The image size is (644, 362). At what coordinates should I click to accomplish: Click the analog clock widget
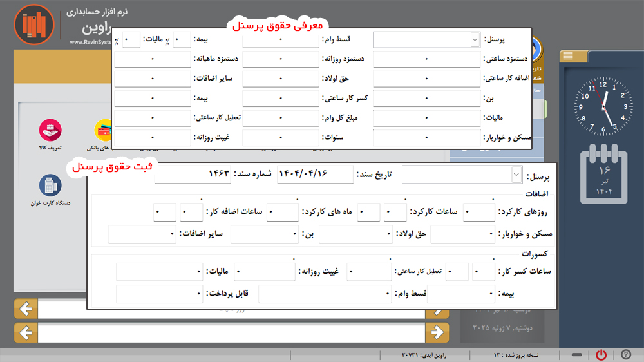coord(604,103)
